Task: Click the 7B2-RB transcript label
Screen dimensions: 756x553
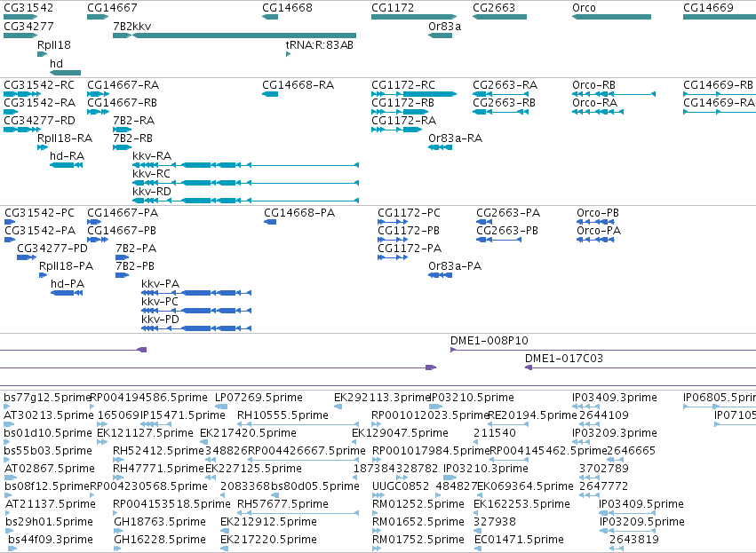Action: click(x=132, y=138)
